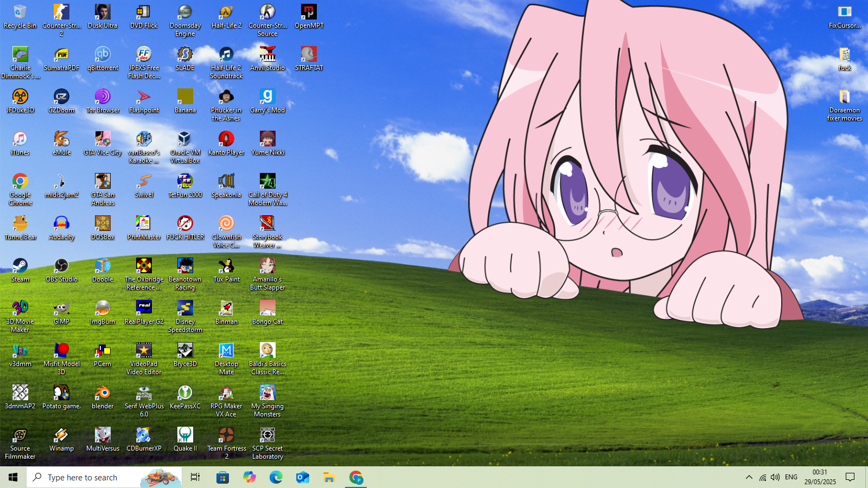Open RPG Maker VX Ace shortcut
The width and height of the screenshot is (868, 488).
coord(226,401)
